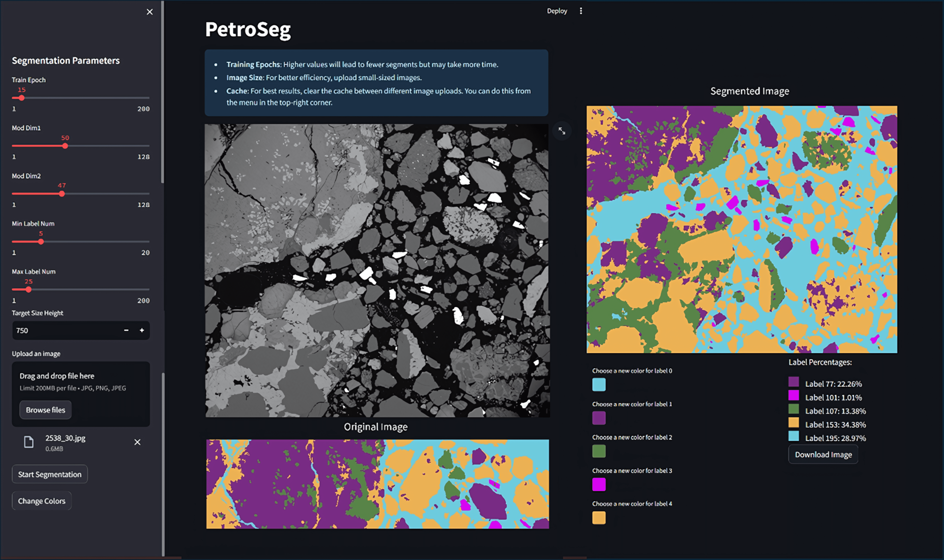The height and width of the screenshot is (560, 944).
Task: Click the Train Epoch slider handle
Action: click(22, 98)
